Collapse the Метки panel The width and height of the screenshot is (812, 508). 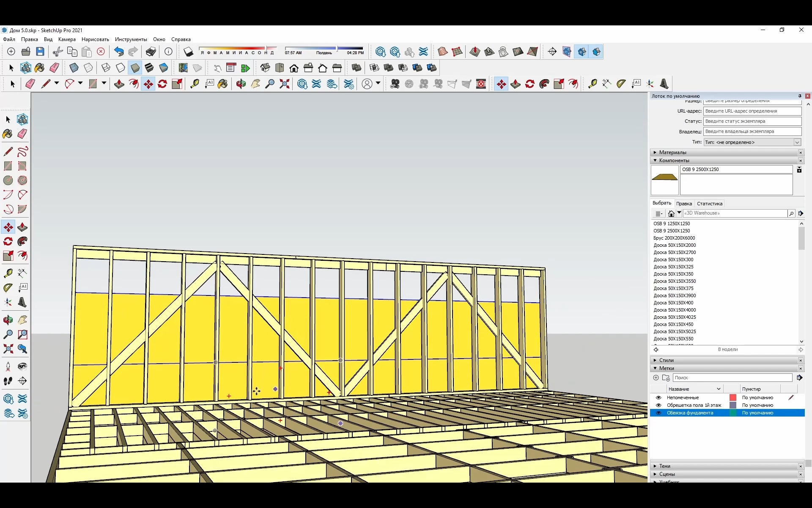655,368
